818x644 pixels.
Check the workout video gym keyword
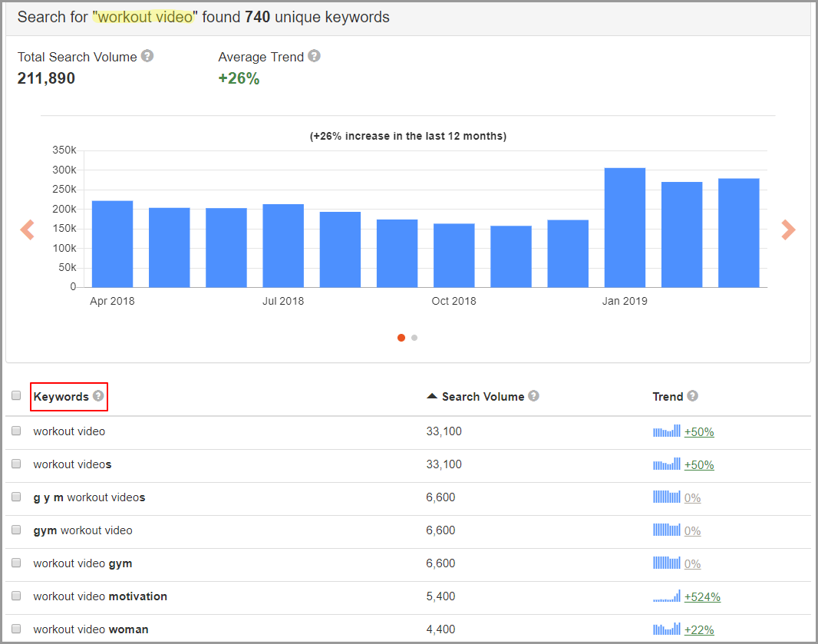tap(16, 563)
